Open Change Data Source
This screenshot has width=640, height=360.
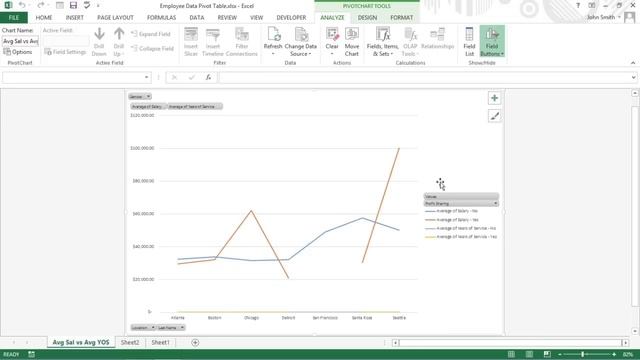coord(301,42)
